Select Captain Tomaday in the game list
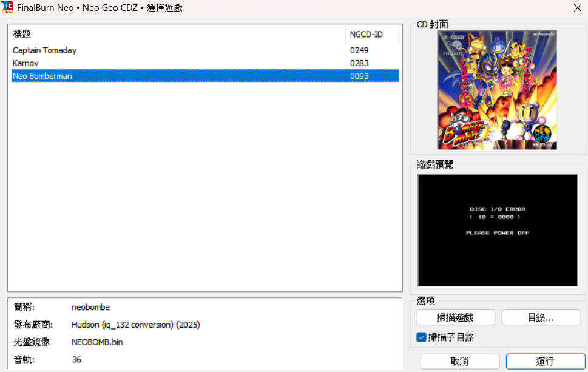Viewport: 588px width, 372px height. 45,50
